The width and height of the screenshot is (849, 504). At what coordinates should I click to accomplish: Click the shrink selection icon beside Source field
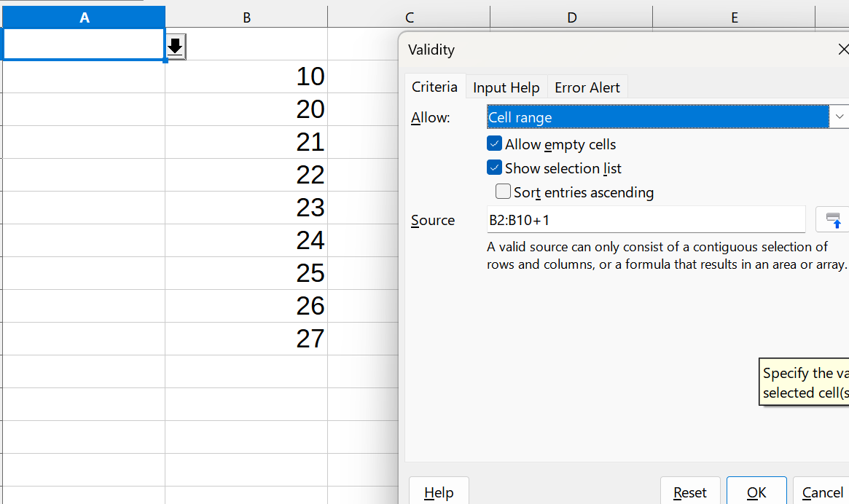coord(832,219)
